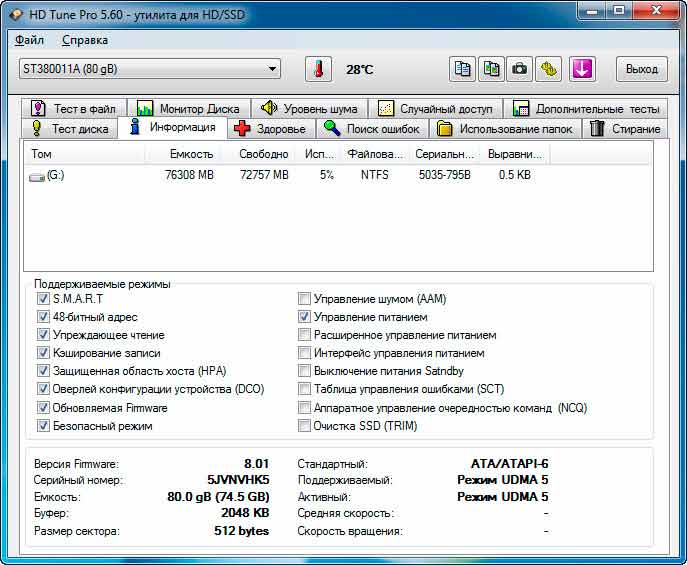
Task: Click the ATA/ATAPI-6 standard value
Action: (x=510, y=463)
